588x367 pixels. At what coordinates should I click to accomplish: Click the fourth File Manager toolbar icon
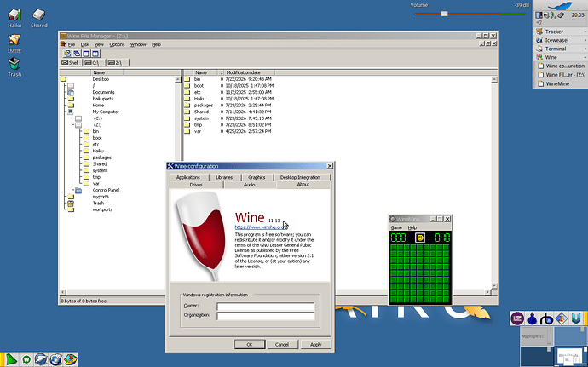click(x=95, y=54)
